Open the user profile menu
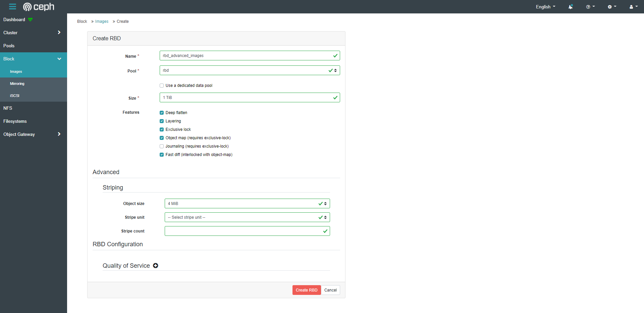Image resolution: width=644 pixels, height=313 pixels. point(634,7)
